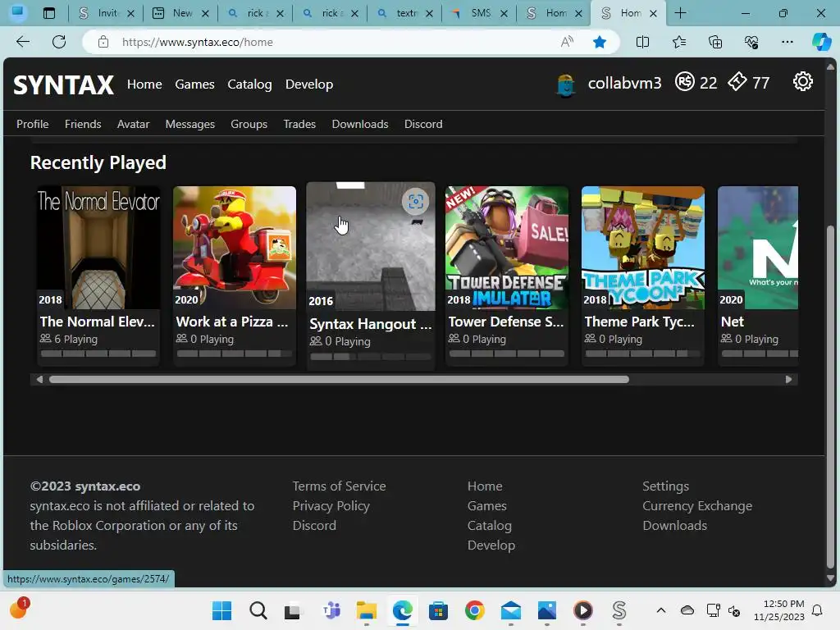Screen dimensions: 840x630
Task: Open Settings footer link
Action: tap(665, 486)
